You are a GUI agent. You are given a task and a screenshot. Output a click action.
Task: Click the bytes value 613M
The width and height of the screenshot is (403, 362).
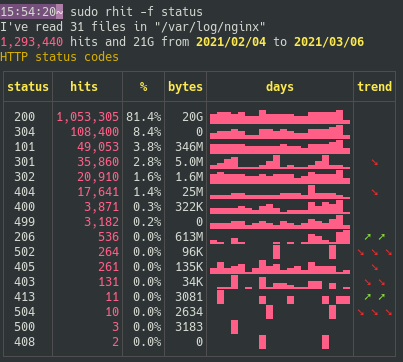pyautogui.click(x=189, y=237)
